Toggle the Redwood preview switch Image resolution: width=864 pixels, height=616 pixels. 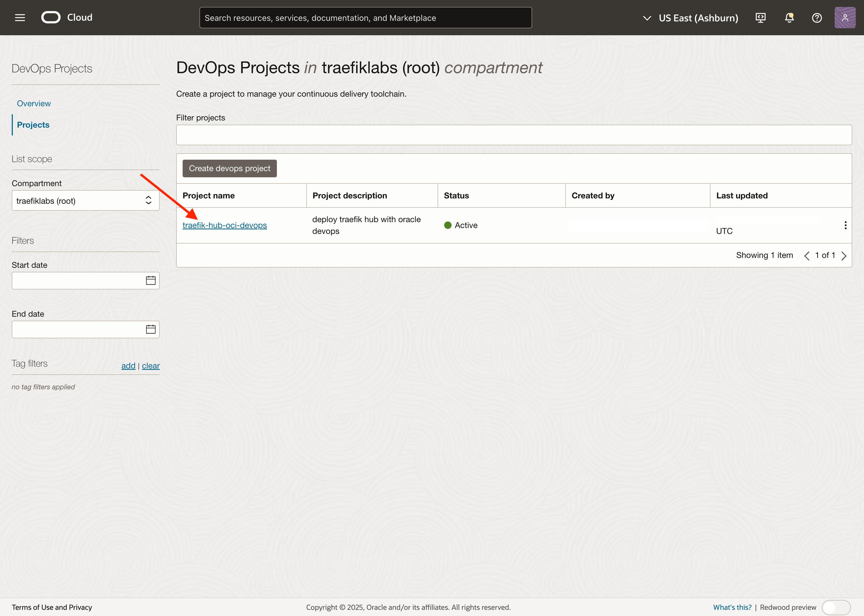pos(836,607)
